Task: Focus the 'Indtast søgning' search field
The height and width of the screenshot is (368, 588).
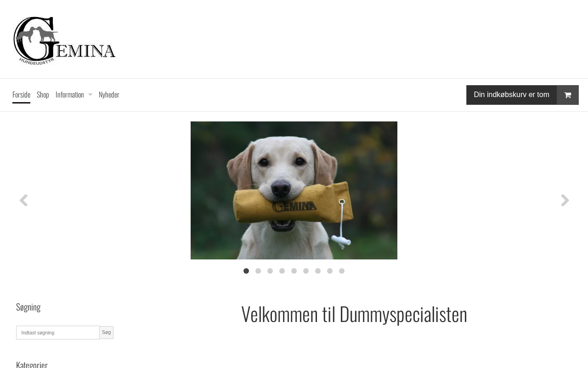Action: coord(58,333)
